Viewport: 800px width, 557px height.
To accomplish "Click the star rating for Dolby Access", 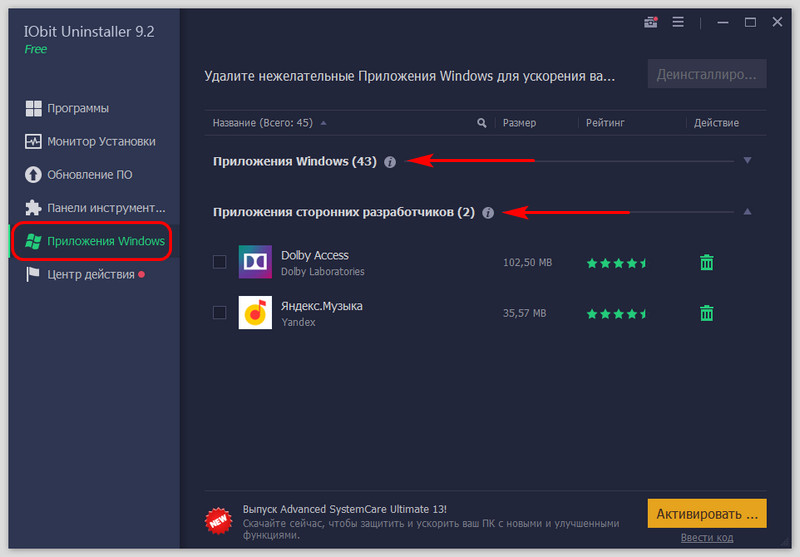I will 616,263.
